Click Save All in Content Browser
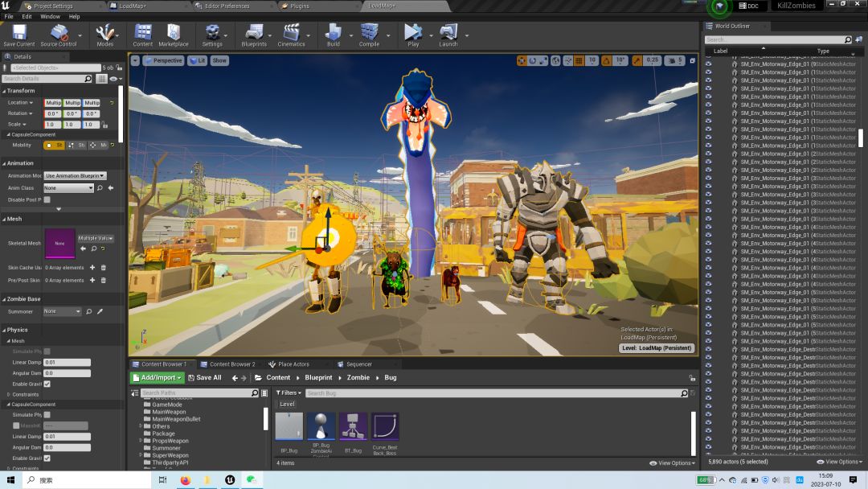The height and width of the screenshot is (489, 868). (x=204, y=377)
